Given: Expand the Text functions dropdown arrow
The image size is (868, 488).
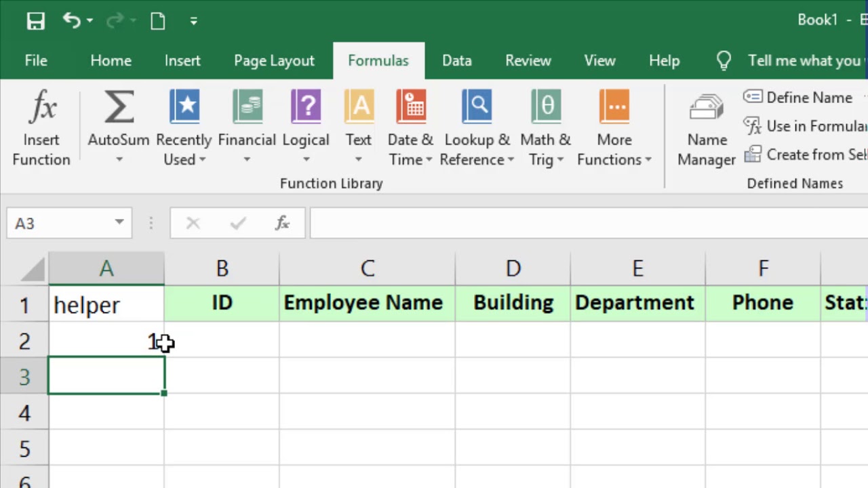Looking at the screenshot, I should 359,160.
